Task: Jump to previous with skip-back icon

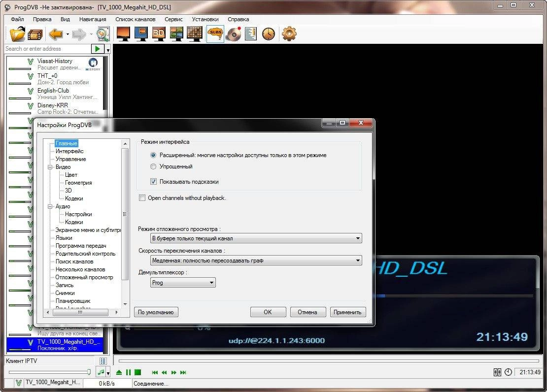Action: coord(155,372)
